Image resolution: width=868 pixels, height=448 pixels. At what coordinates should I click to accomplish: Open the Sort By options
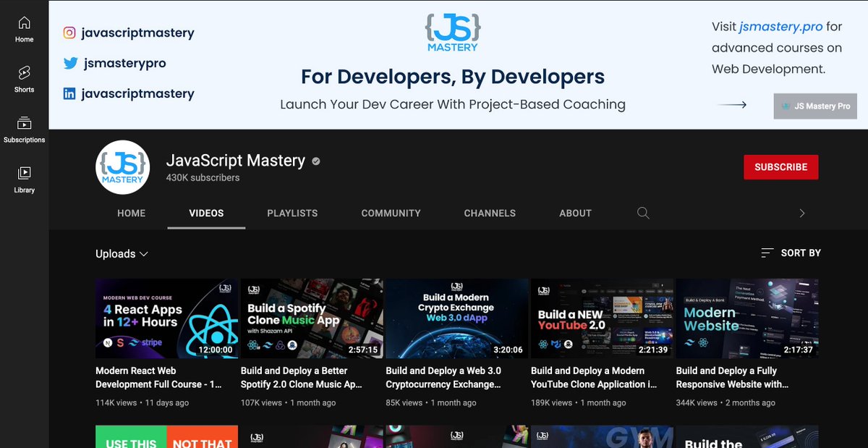point(792,253)
